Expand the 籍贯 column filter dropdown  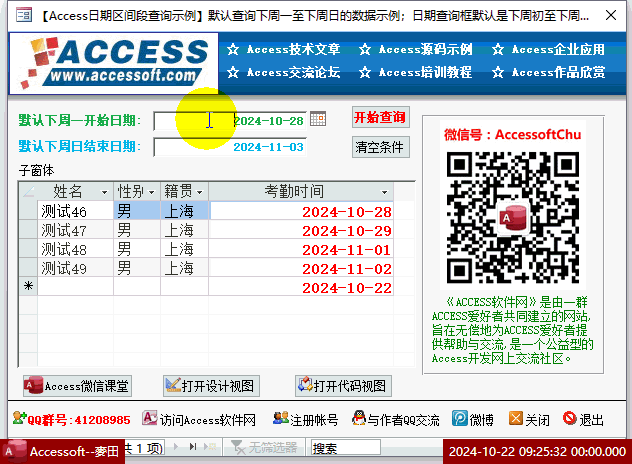click(x=200, y=192)
